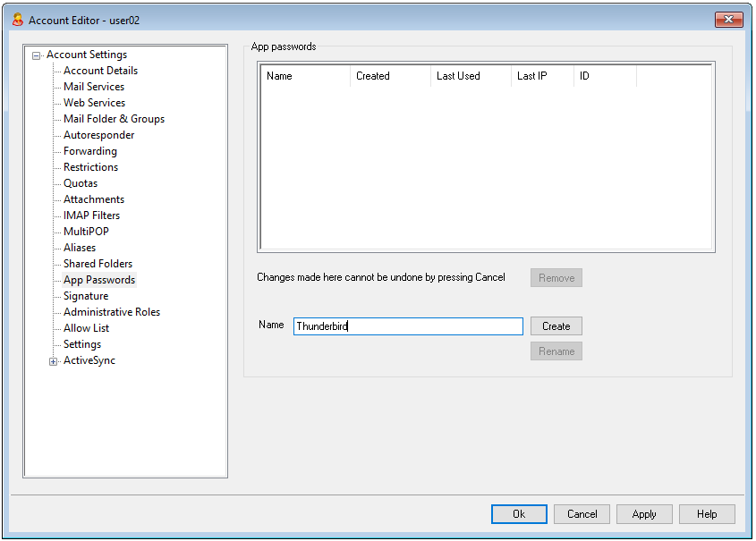Apply the account changes

pos(644,514)
